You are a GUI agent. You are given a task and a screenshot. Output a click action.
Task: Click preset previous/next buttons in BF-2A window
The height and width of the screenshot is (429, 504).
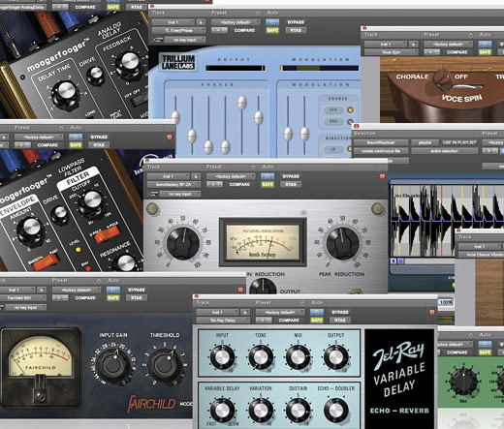pos(215,184)
